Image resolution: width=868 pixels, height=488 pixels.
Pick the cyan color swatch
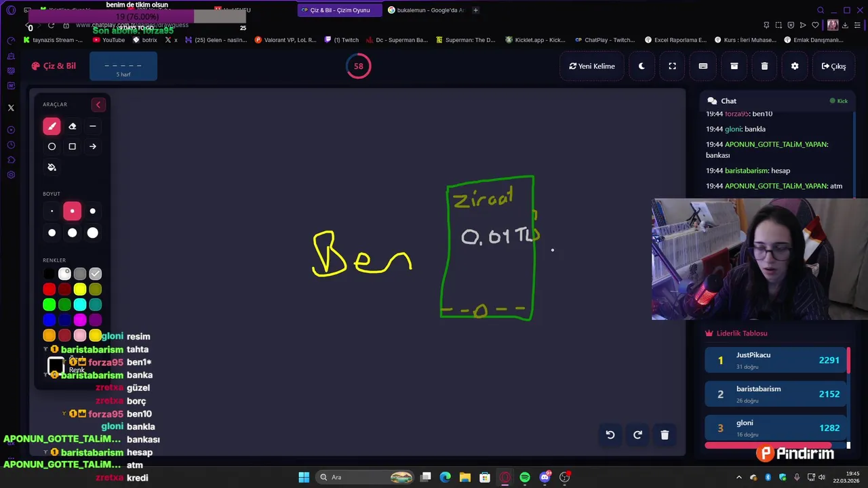click(x=80, y=305)
